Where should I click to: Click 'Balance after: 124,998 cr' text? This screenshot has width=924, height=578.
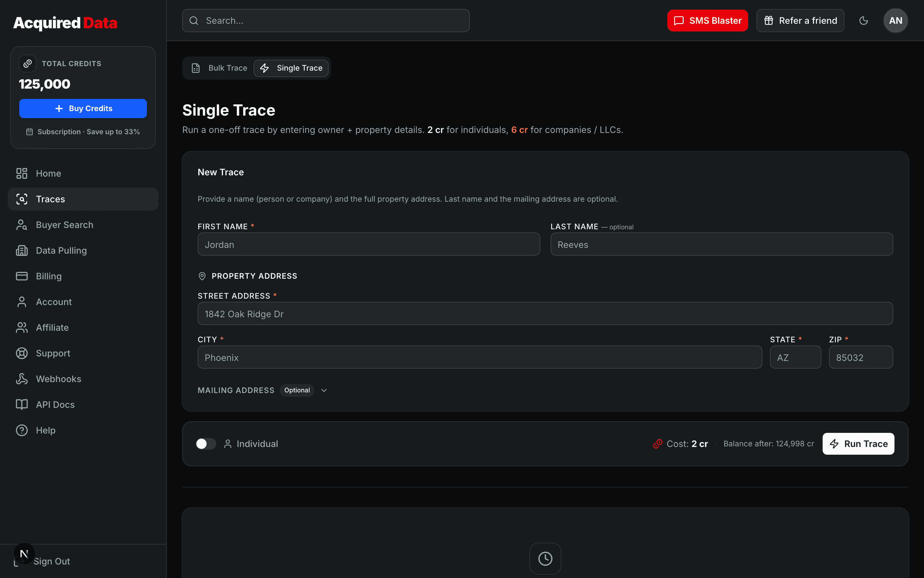click(769, 444)
